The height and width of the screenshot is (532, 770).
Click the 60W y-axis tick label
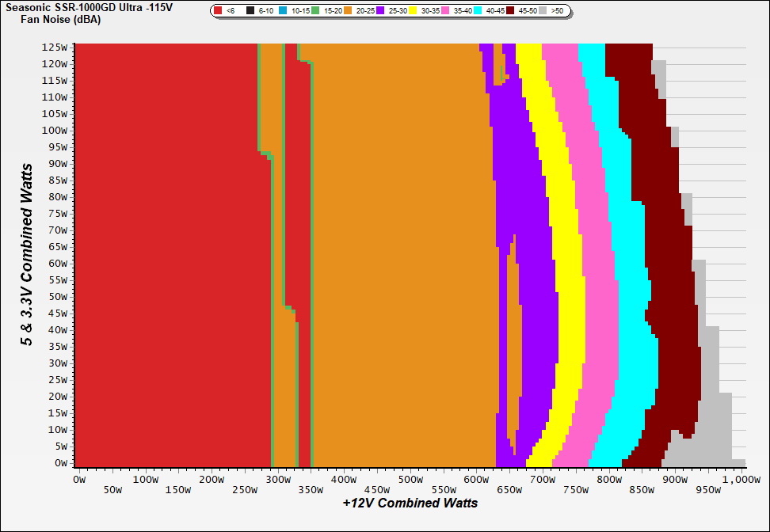(x=58, y=264)
